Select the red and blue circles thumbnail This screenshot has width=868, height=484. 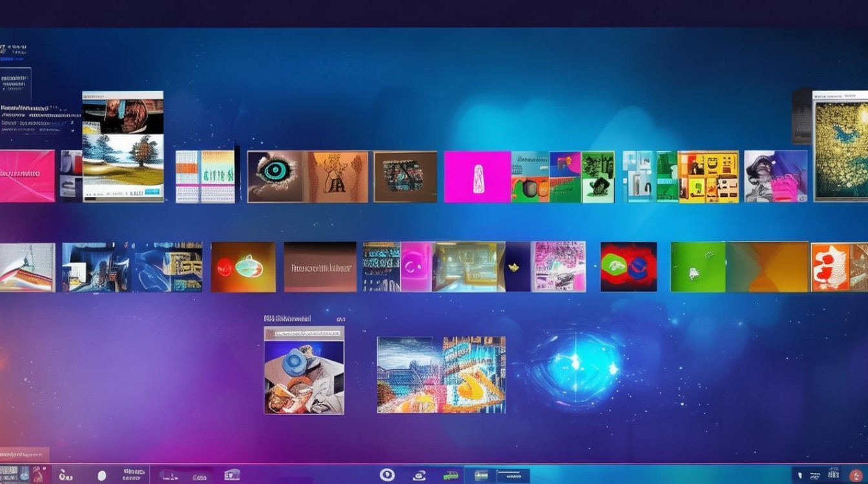pyautogui.click(x=628, y=267)
